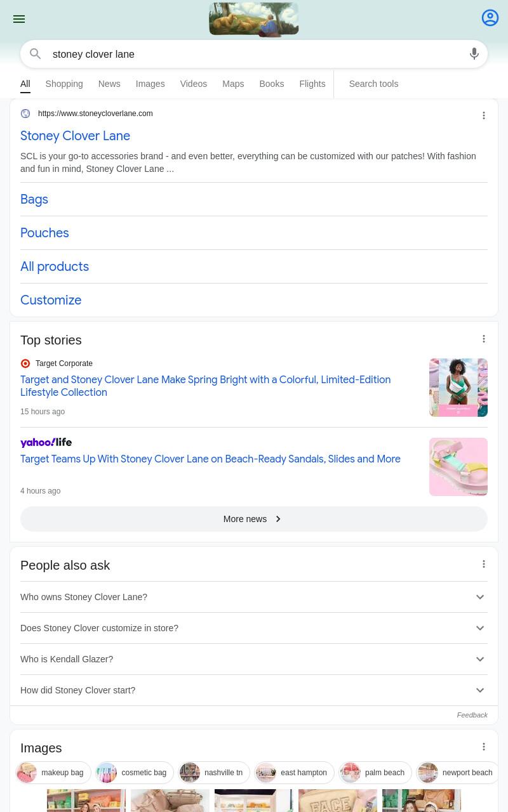Expand "Does Stoney Clover customize in store?"

(x=254, y=628)
